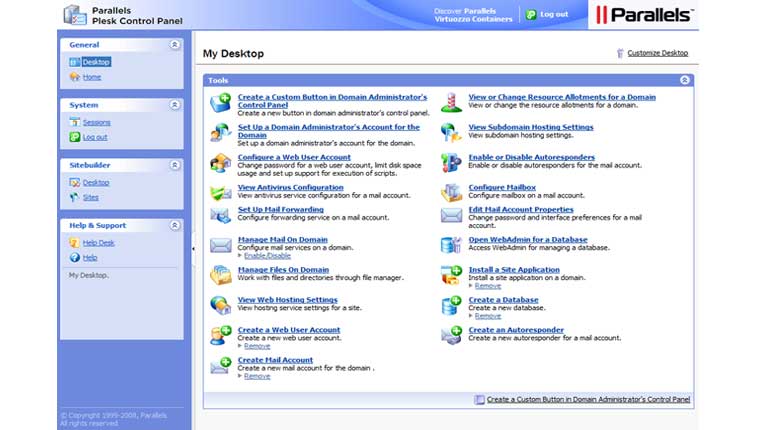
Task: Open Home in the General menu
Action: point(92,77)
